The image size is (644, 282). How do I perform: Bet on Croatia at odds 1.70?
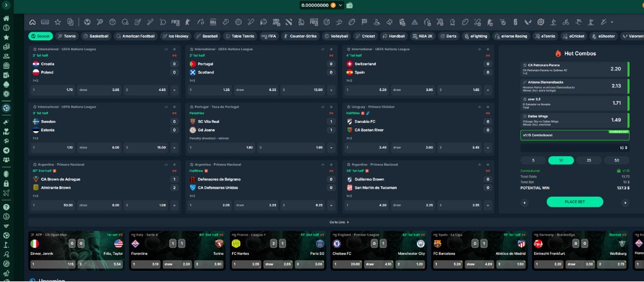pyautogui.click(x=53, y=90)
